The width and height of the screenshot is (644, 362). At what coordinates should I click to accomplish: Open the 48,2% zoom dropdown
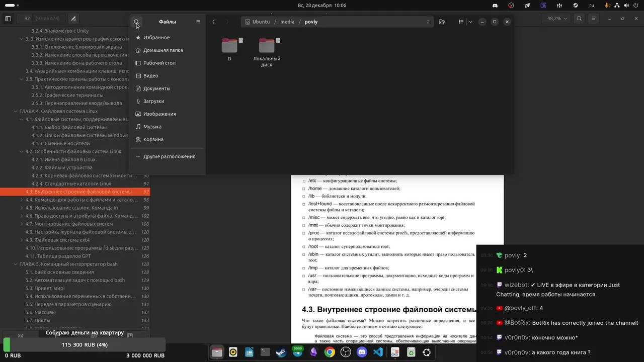point(557,19)
